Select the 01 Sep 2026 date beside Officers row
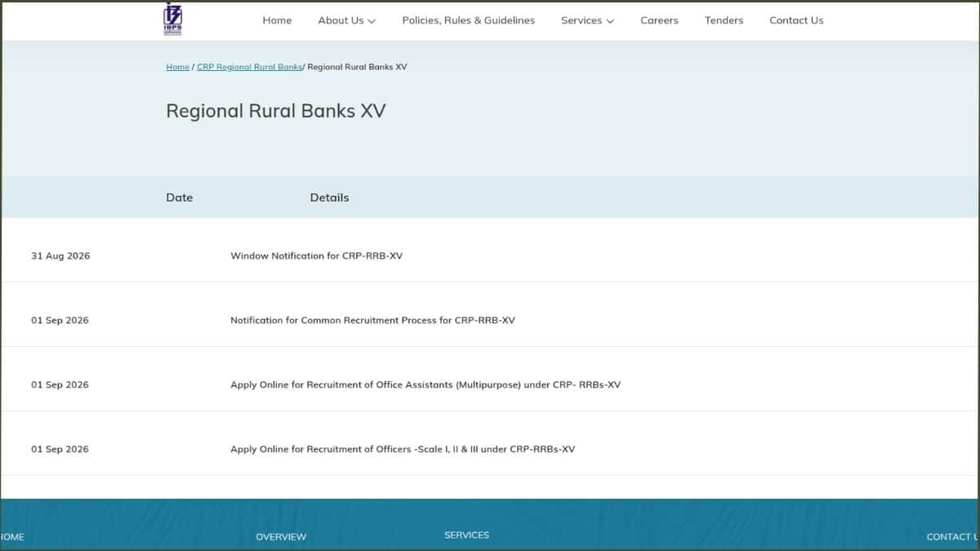 pos(60,450)
